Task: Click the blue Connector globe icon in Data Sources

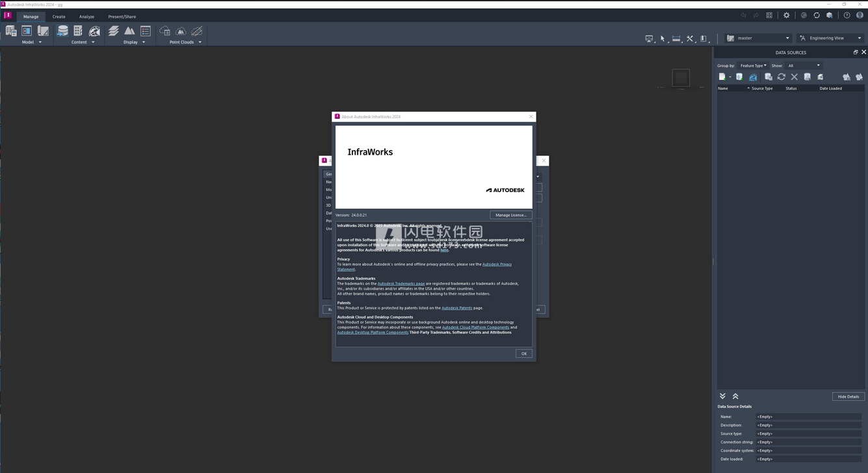Action: (753, 77)
